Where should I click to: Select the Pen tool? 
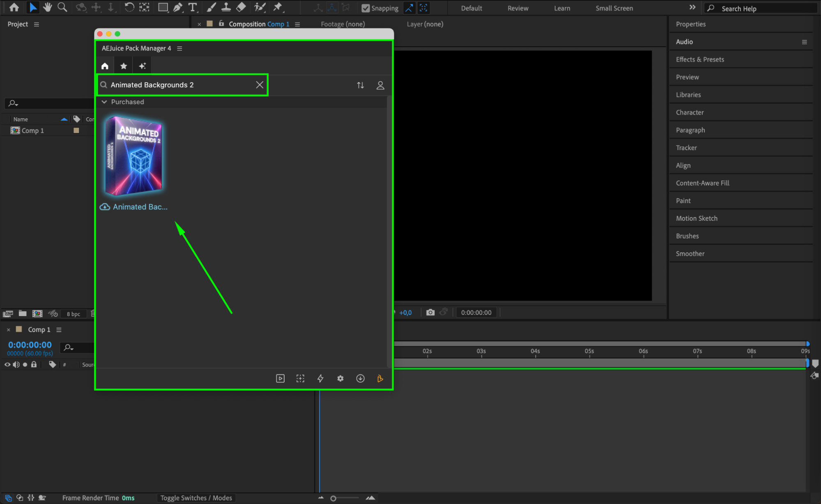[178, 7]
